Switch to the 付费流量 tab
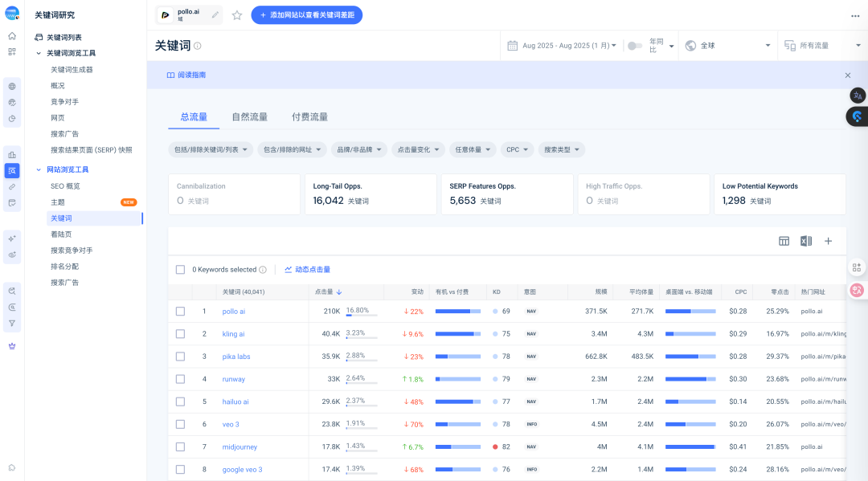The height and width of the screenshot is (481, 868). (x=310, y=116)
